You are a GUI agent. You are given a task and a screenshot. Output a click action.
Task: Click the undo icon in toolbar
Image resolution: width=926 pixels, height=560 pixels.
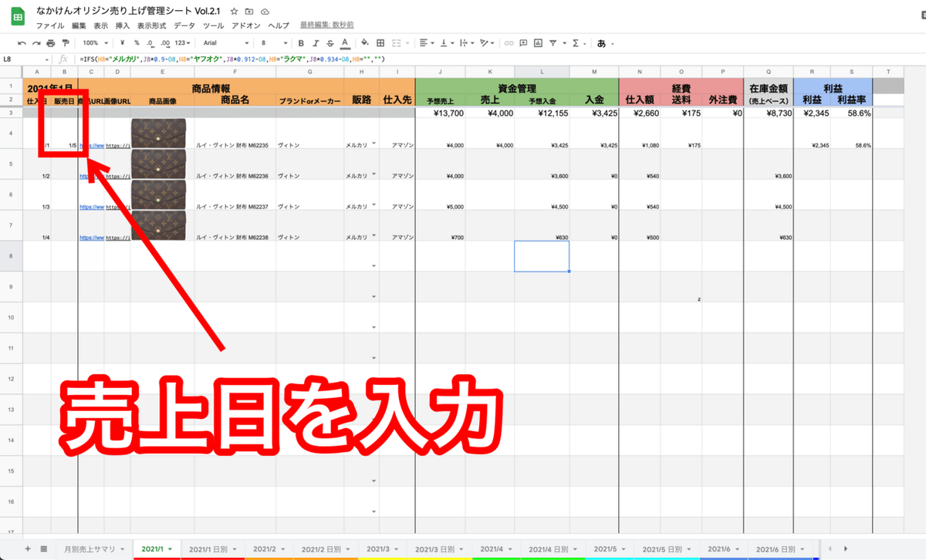click(x=22, y=43)
